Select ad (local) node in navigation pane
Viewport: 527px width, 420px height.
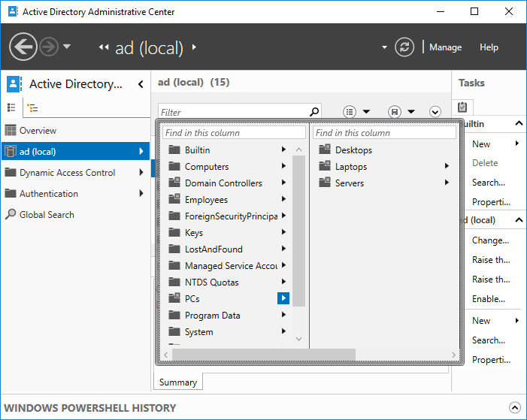tap(75, 151)
